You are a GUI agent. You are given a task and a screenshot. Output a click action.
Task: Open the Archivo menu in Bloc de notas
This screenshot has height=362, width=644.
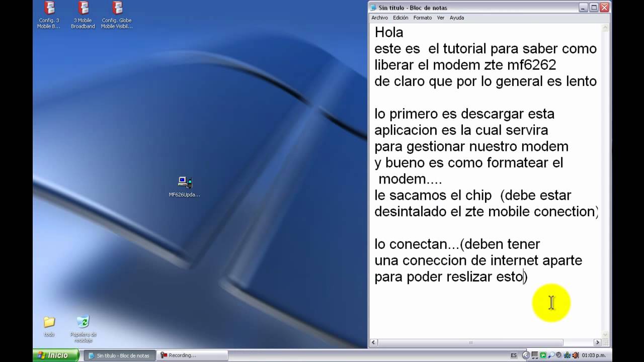(x=379, y=18)
